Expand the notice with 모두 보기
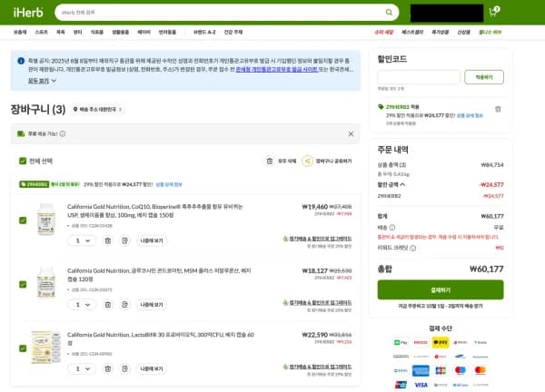545x392 pixels. (x=42, y=81)
